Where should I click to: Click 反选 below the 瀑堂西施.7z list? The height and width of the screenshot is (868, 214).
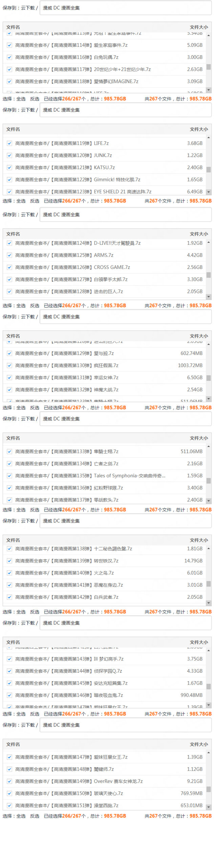tap(35, 816)
